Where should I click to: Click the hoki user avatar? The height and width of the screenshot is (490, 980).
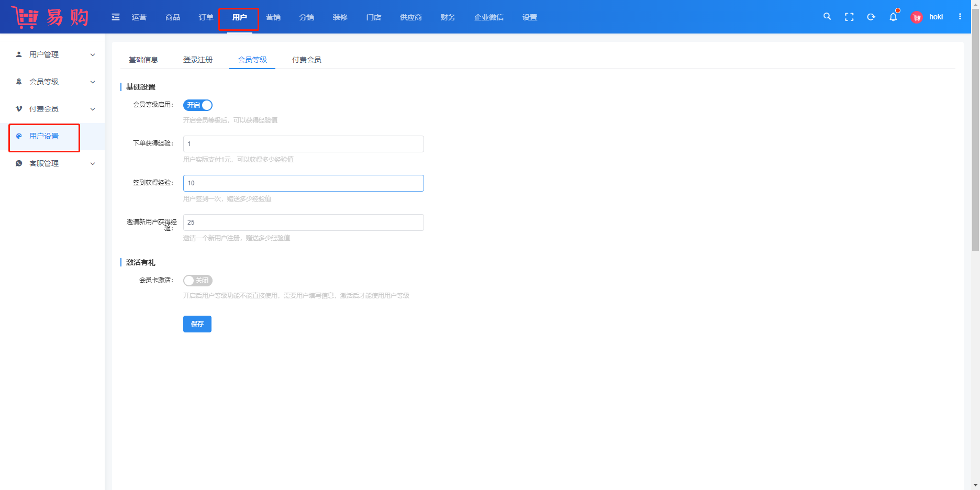917,17
